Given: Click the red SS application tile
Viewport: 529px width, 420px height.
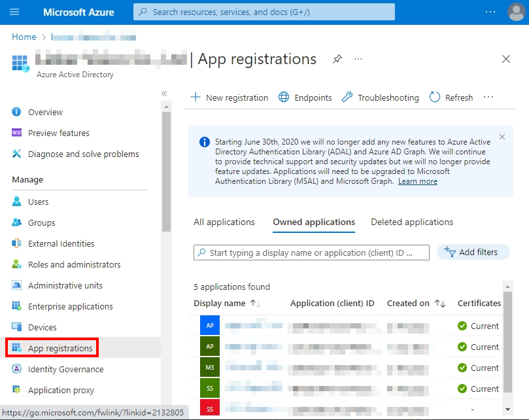Looking at the screenshot, I should click(x=210, y=408).
